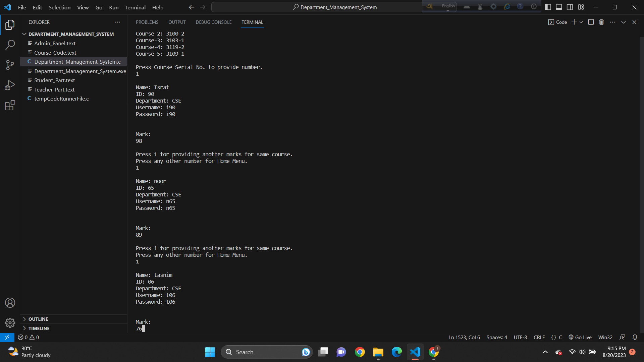Split the terminal
The width and height of the screenshot is (644, 362).
click(591, 22)
